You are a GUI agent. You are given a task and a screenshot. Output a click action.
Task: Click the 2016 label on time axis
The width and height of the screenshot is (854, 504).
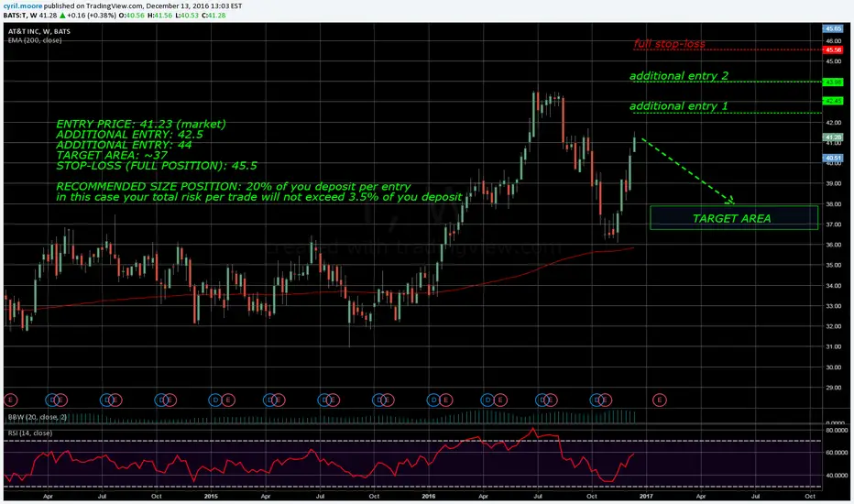429,497
